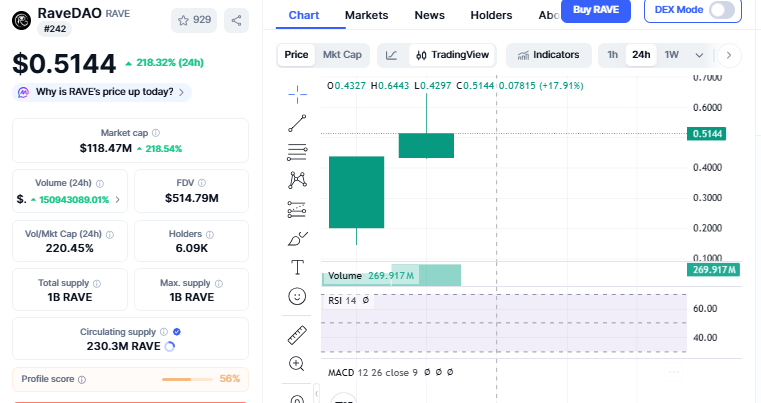Viewport: 761px width, 403px height.
Task: Select the text annotation tool
Action: point(297,267)
